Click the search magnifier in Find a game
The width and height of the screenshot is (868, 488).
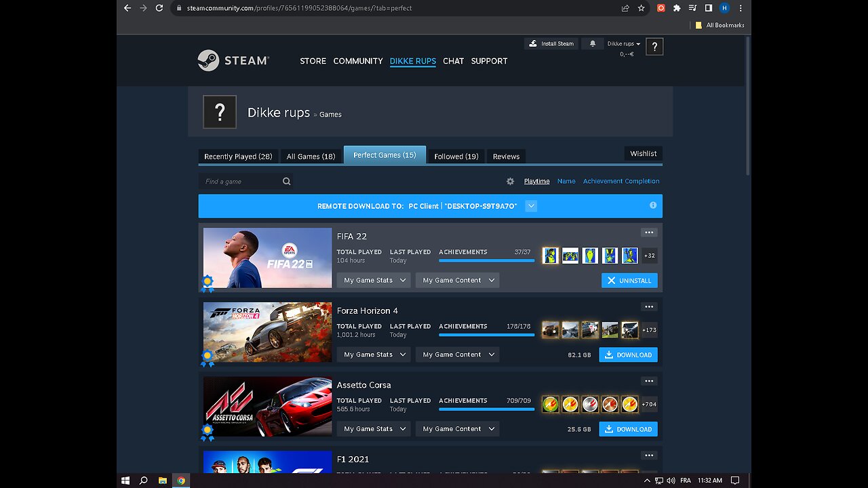point(287,181)
